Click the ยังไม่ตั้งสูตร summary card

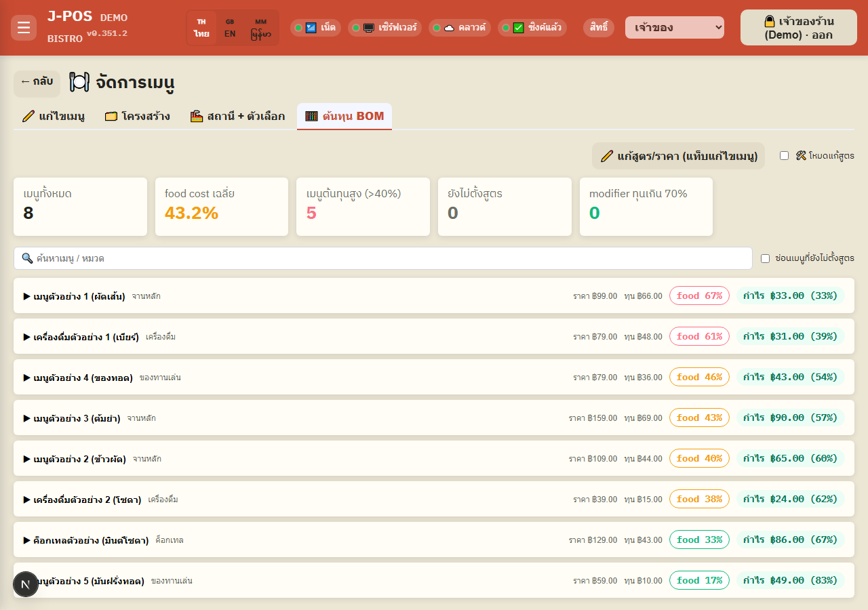(x=505, y=207)
